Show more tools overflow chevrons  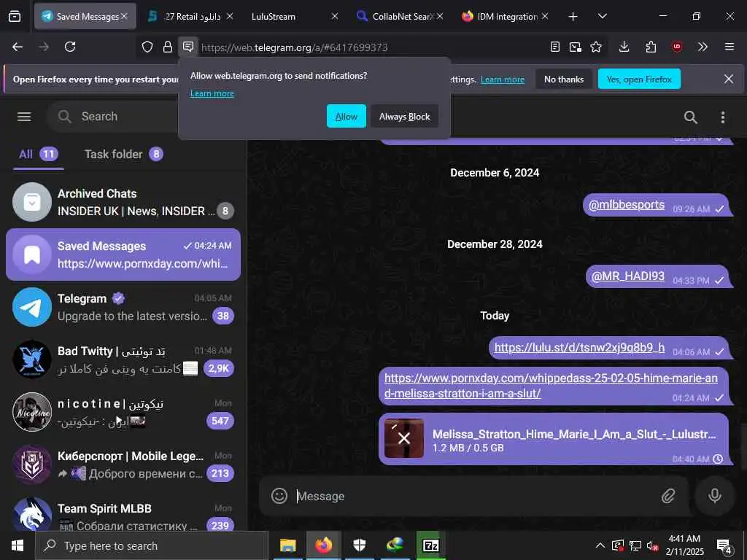click(x=703, y=47)
